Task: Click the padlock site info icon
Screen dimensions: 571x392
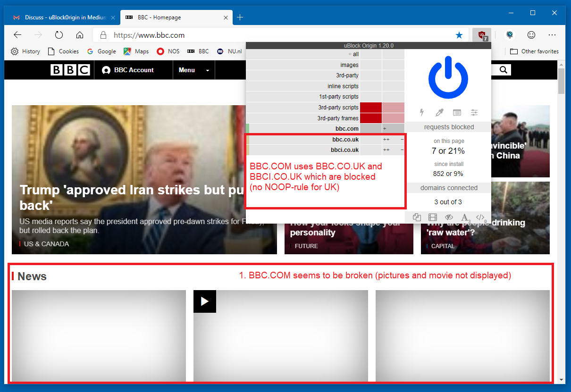Action: [x=103, y=35]
